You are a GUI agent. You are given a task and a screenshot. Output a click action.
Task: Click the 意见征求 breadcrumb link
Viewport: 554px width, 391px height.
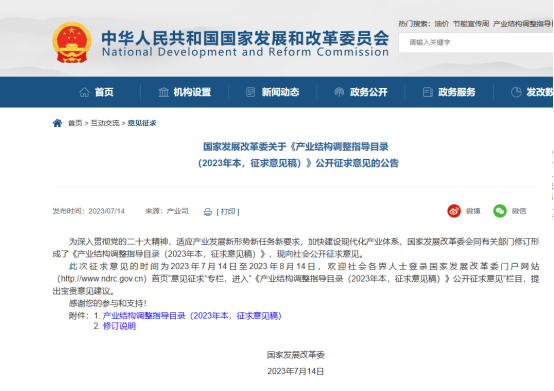tap(142, 123)
